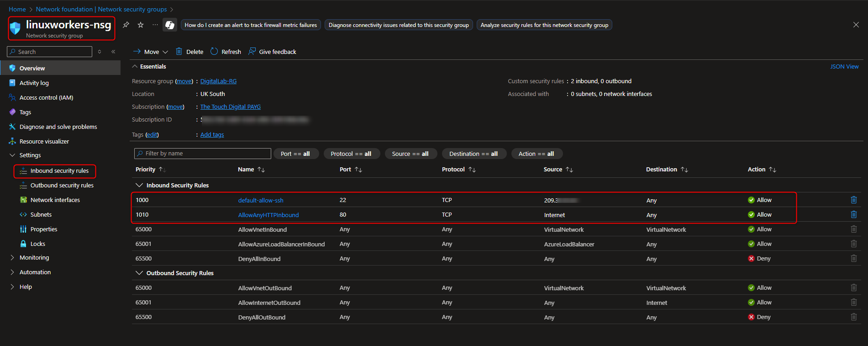Collapse the Settings menu group
Image resolution: width=868 pixels, height=346 pixels.
(12, 155)
